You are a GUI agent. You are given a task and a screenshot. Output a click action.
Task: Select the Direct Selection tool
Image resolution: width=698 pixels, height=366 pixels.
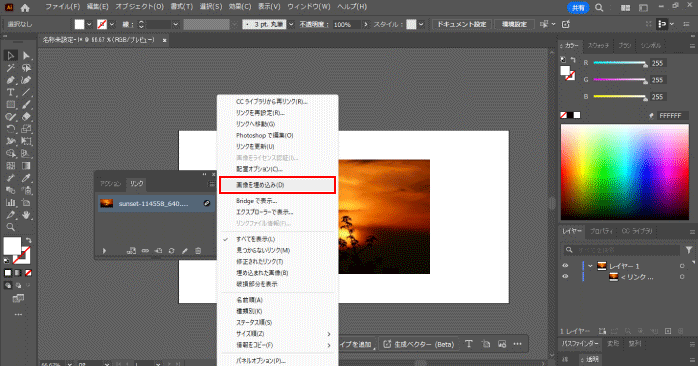[x=26, y=56]
